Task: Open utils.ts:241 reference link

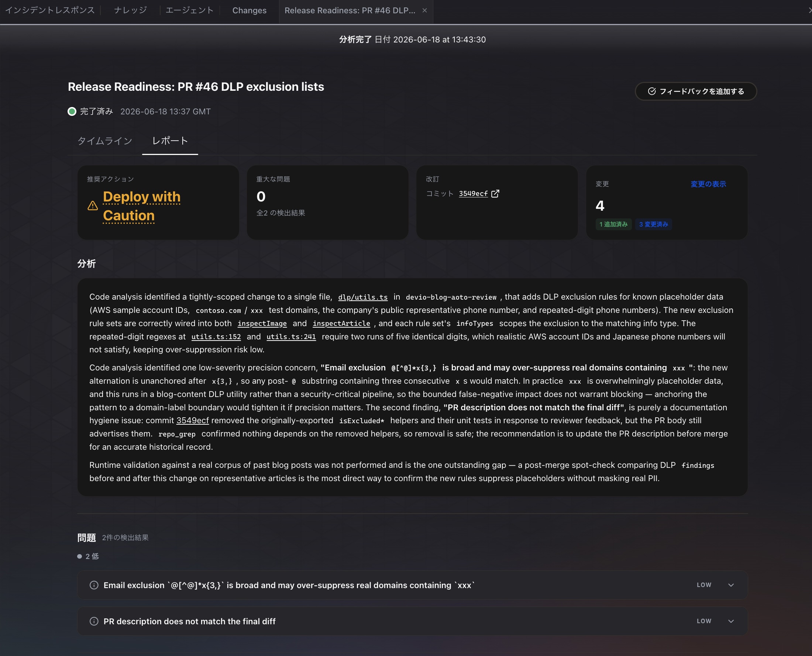Action: tap(291, 337)
